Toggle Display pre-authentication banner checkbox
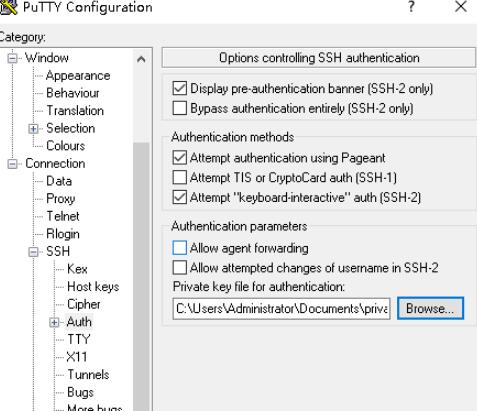Viewport: 477px width, 411px height. pyautogui.click(x=180, y=88)
